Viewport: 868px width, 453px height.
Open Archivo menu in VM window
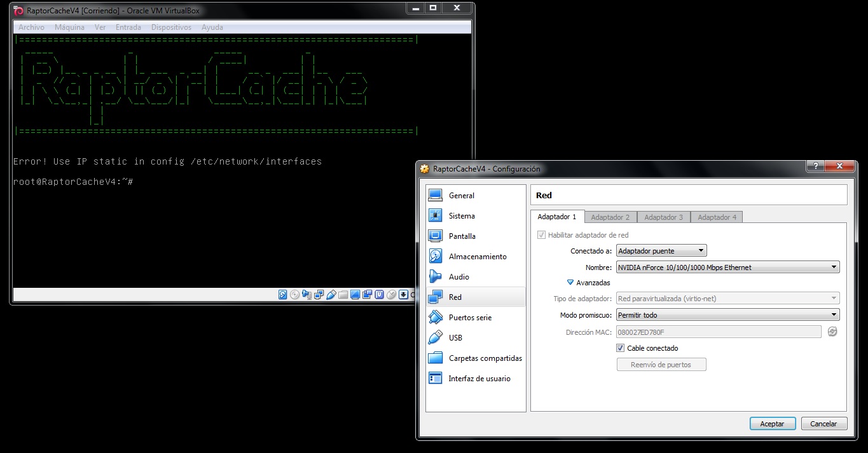click(x=31, y=27)
